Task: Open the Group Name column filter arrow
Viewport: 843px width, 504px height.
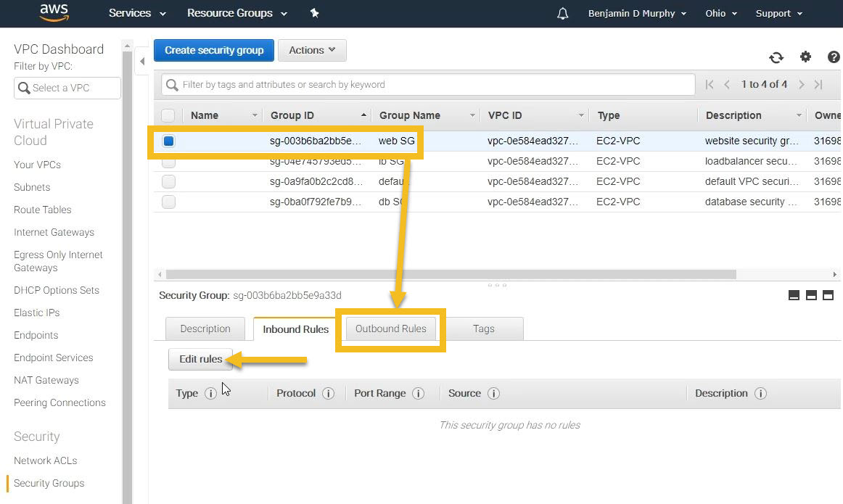Action: click(472, 115)
